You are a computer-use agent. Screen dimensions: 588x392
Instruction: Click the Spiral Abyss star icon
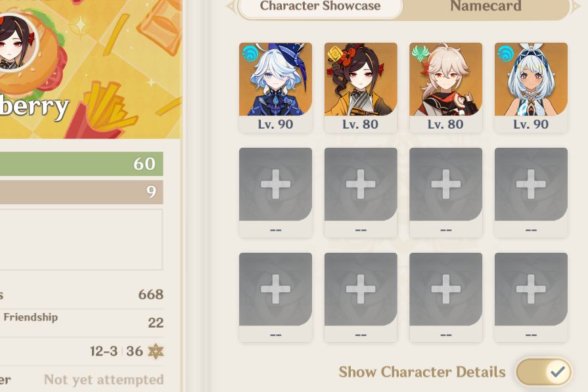coord(156,351)
